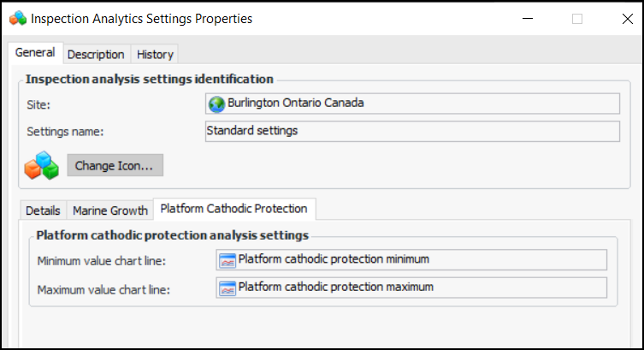Screen dimensions: 644x350
Task: Open the Description tab
Action: (96, 54)
